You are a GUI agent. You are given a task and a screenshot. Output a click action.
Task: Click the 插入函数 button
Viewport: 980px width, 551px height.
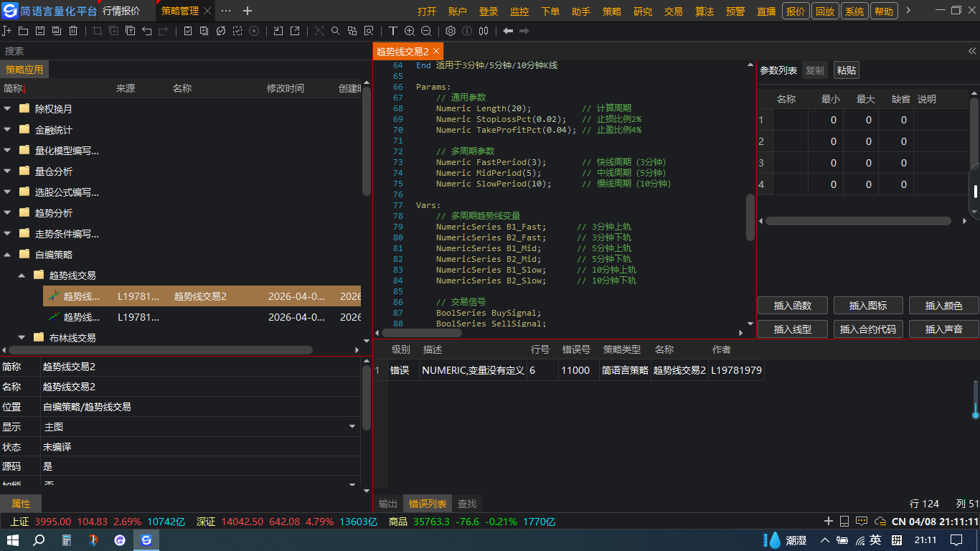point(793,306)
